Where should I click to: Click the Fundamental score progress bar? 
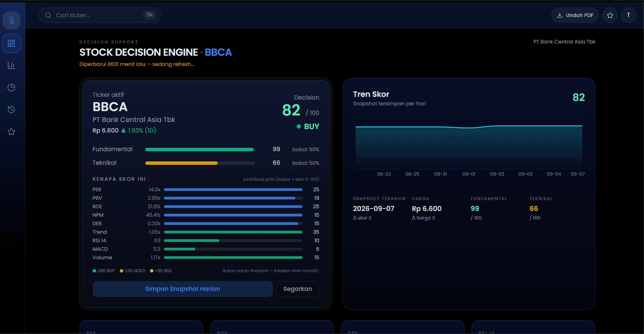pyautogui.click(x=200, y=150)
